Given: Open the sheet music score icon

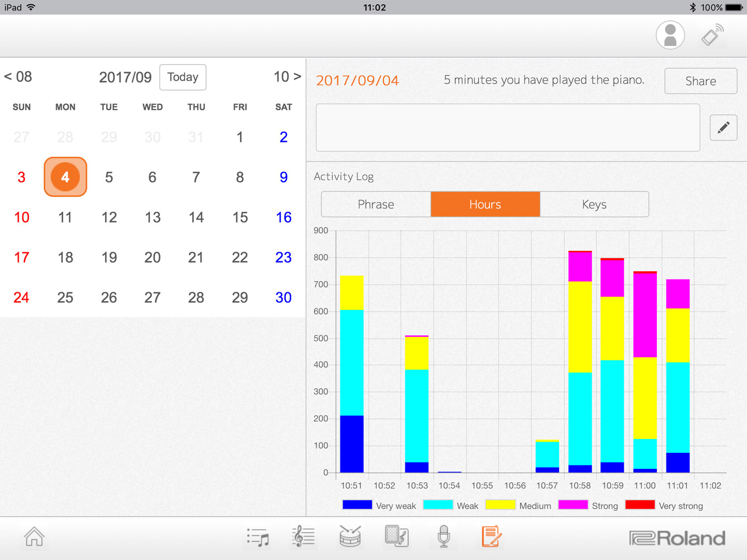Looking at the screenshot, I should click(304, 537).
